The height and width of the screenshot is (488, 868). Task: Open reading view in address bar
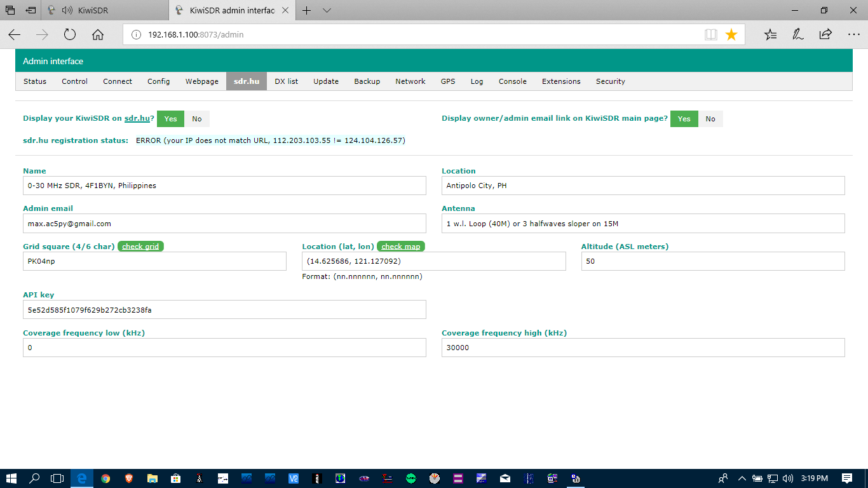pyautogui.click(x=711, y=35)
